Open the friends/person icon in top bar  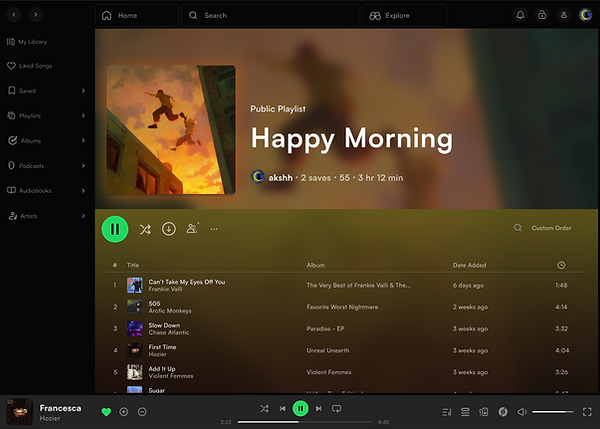click(564, 15)
